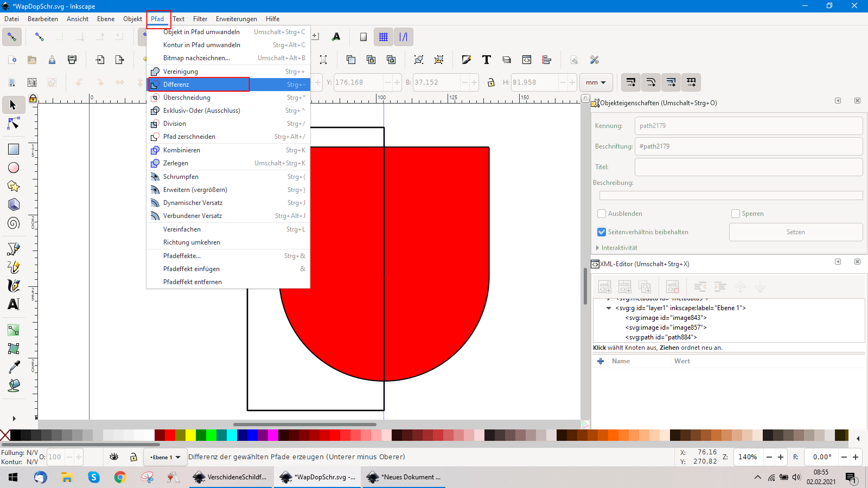Select the star and polygon tool
The height and width of the screenshot is (488, 868).
[x=14, y=187]
